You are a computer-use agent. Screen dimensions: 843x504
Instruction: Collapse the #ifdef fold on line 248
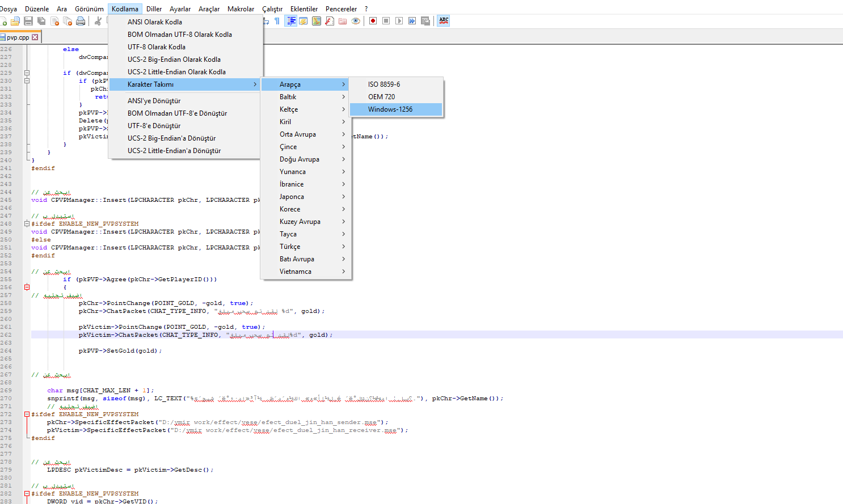27,224
